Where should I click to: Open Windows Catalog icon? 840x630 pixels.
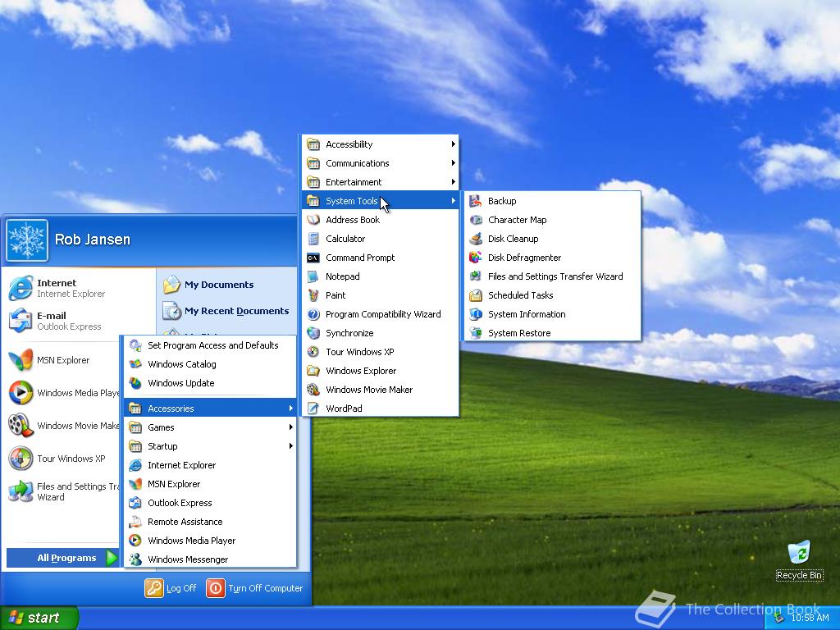pos(135,364)
